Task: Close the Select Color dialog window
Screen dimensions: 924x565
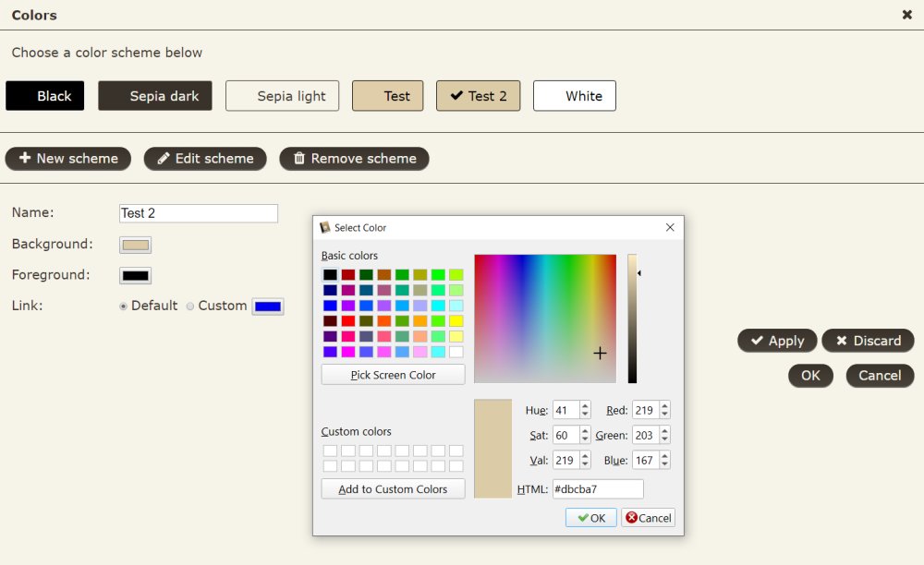Action: pyautogui.click(x=670, y=227)
